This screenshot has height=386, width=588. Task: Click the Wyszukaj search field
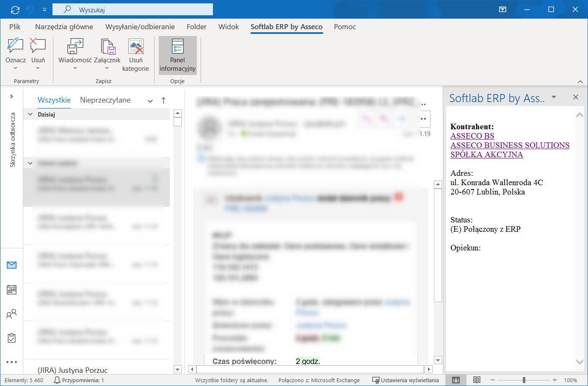133,9
